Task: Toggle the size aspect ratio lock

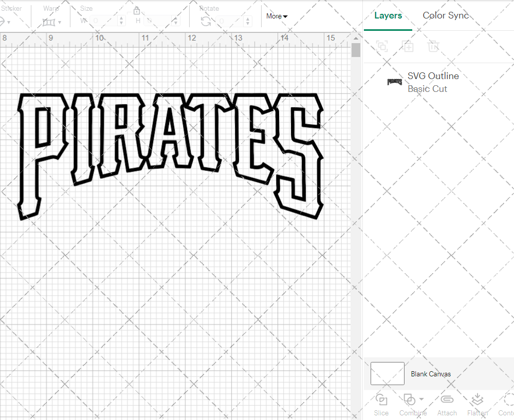Action: point(137,11)
